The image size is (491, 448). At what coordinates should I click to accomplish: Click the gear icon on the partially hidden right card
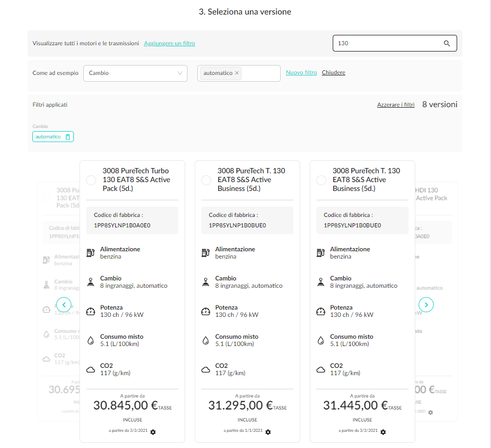click(x=431, y=413)
